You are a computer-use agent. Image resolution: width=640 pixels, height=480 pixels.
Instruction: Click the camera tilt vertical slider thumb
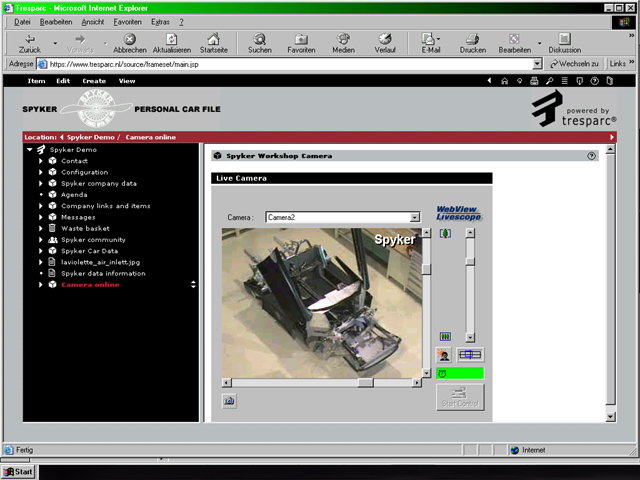(x=426, y=269)
